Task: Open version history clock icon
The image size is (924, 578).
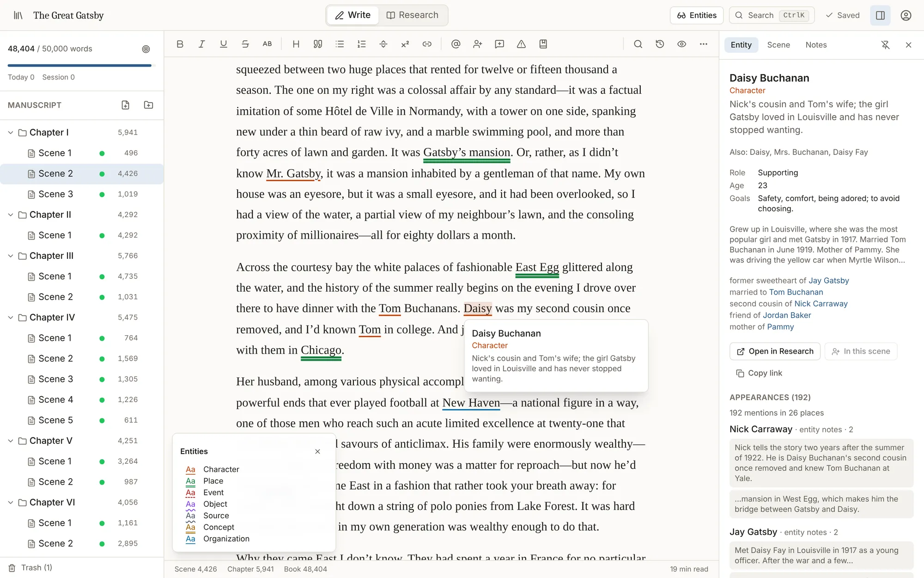Action: [660, 44]
